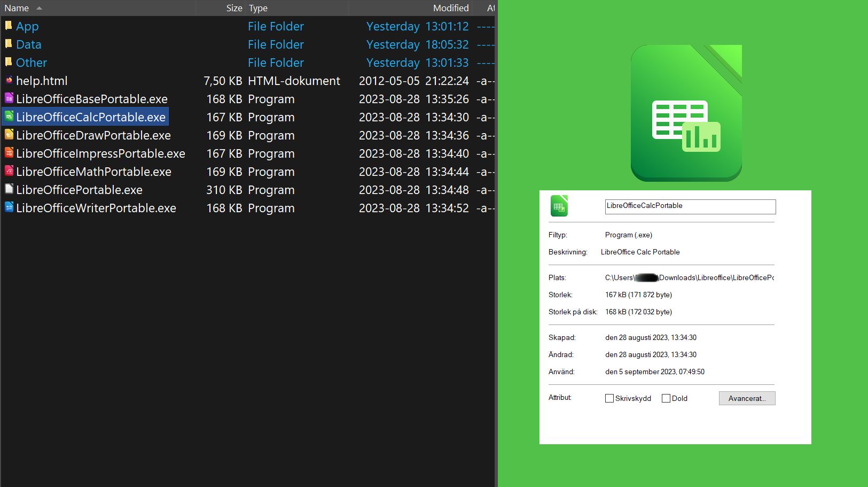
Task: Click the LibreOfficeBasePortable.exe icon
Action: point(9,98)
